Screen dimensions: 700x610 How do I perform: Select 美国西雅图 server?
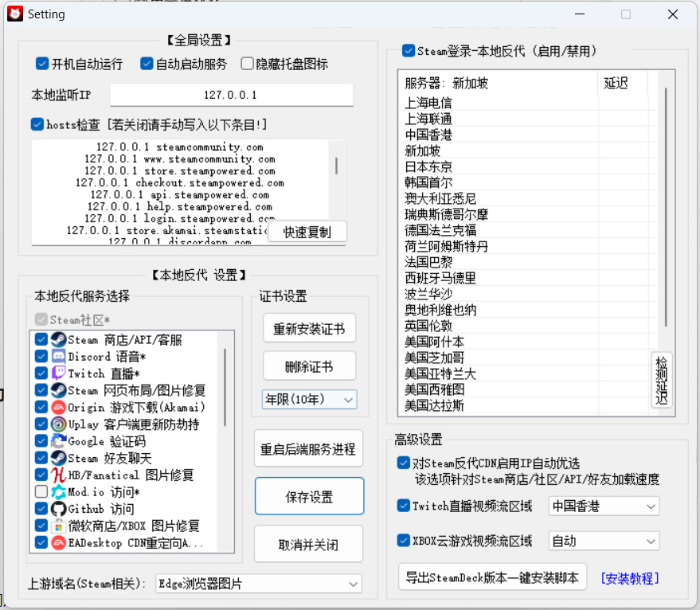coord(526,389)
